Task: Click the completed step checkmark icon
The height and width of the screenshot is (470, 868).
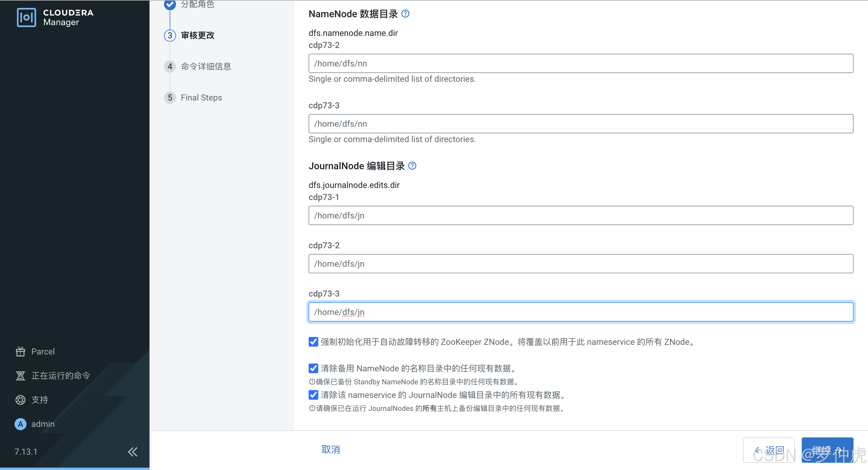Action: tap(170, 5)
